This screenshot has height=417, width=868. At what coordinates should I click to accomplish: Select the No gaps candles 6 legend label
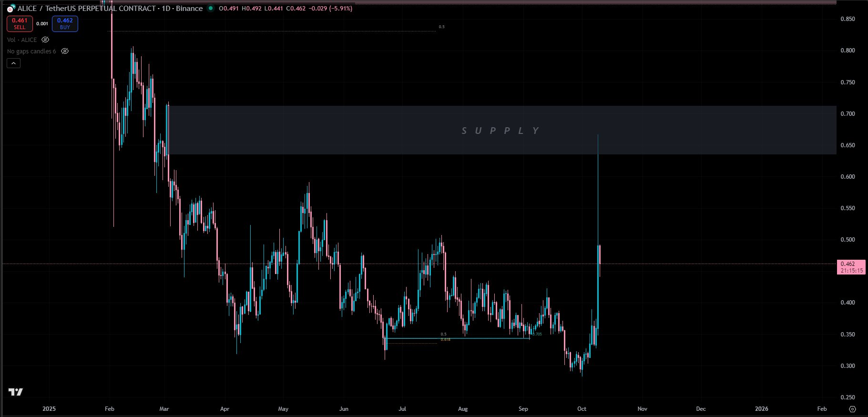click(x=31, y=51)
